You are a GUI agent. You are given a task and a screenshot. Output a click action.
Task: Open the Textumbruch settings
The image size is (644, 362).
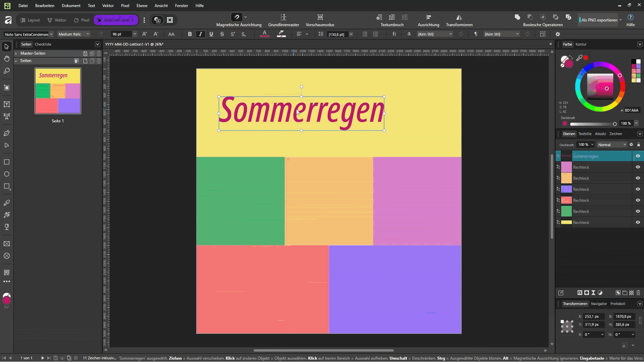pyautogui.click(x=392, y=20)
